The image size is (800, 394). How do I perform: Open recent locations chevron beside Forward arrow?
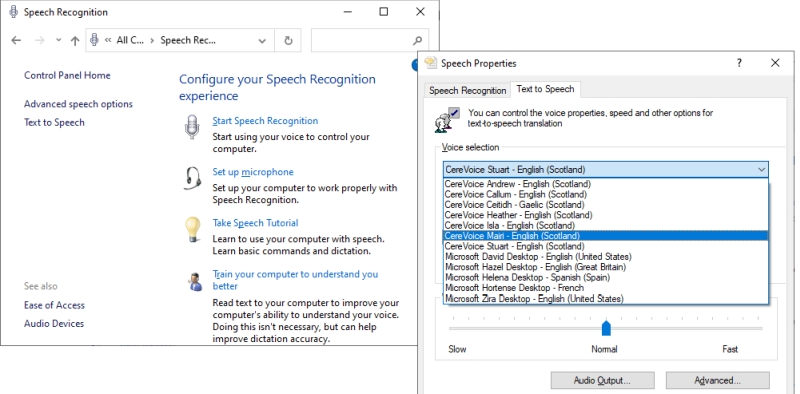[x=58, y=40]
